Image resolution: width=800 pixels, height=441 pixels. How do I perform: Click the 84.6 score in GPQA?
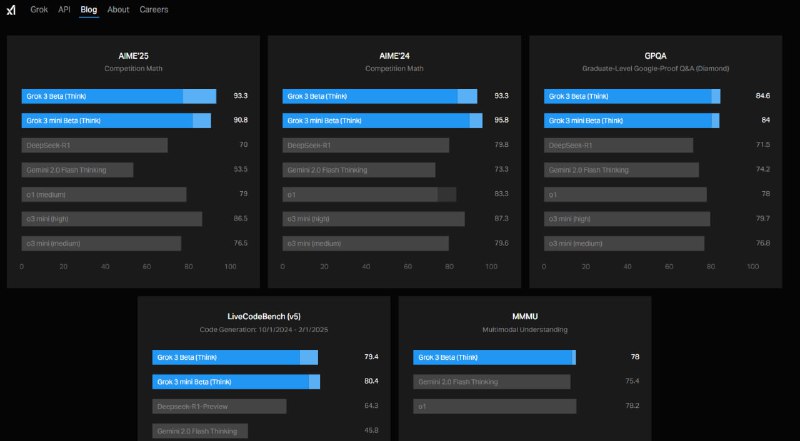tap(763, 96)
